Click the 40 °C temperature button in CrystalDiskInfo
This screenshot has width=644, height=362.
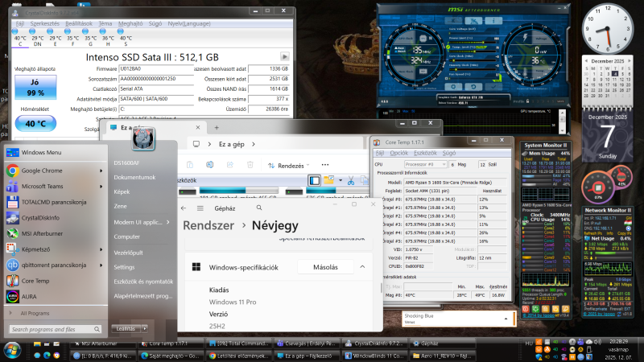[35, 124]
